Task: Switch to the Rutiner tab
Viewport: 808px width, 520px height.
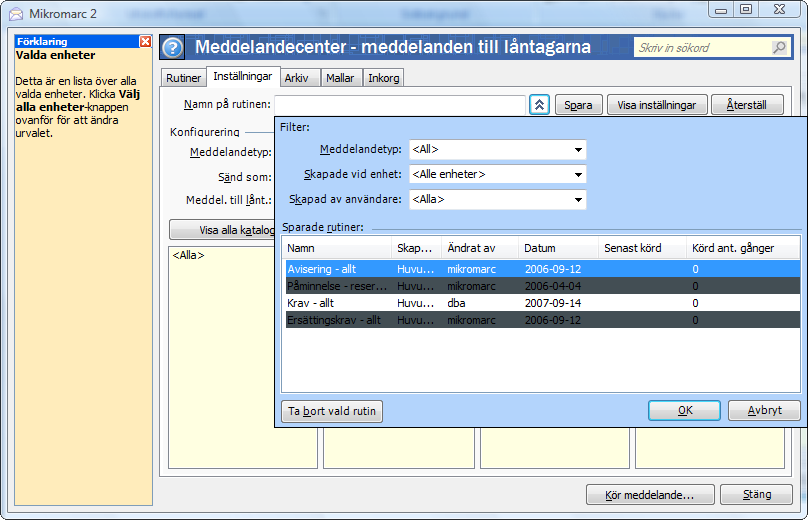Action: [x=183, y=78]
